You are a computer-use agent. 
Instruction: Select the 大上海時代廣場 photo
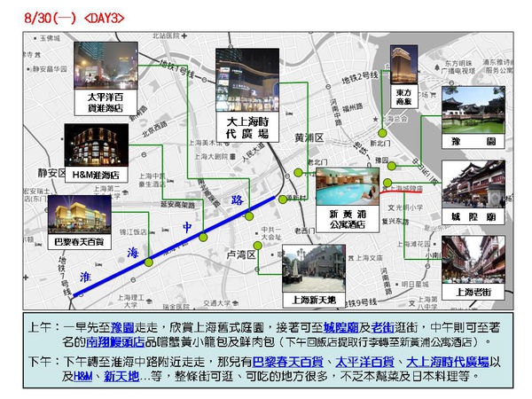[x=247, y=80]
